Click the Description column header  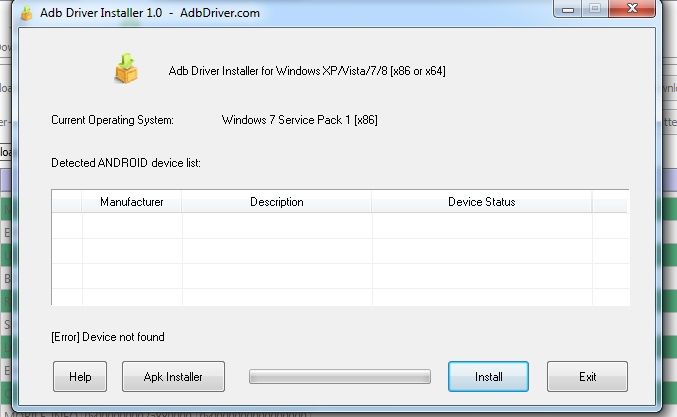(277, 202)
